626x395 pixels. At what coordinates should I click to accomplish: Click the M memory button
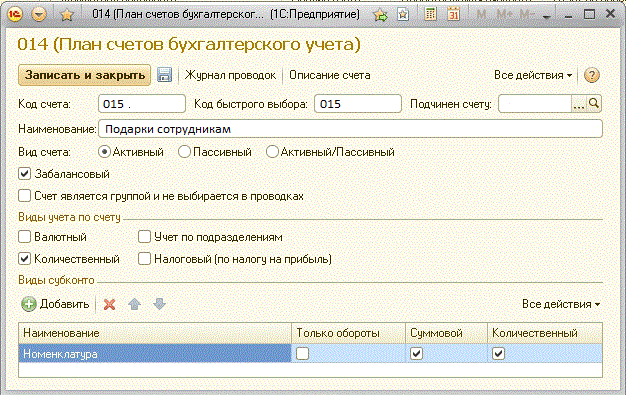click(481, 15)
